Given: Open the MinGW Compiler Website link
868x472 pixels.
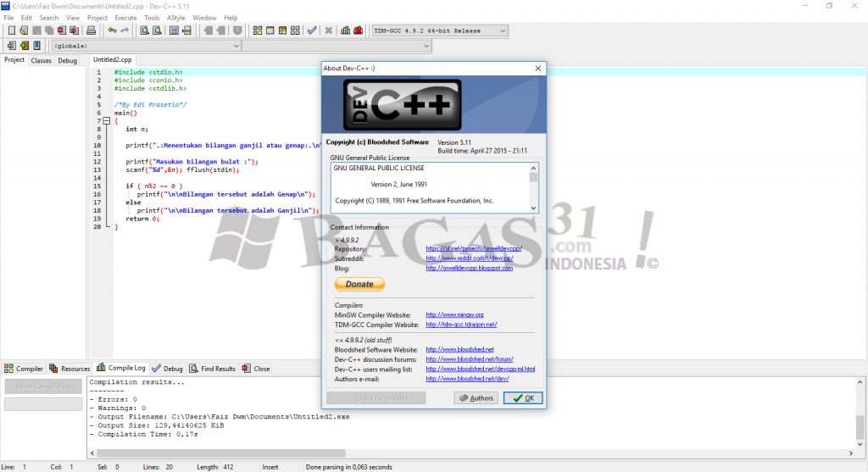Looking at the screenshot, I should [x=454, y=315].
